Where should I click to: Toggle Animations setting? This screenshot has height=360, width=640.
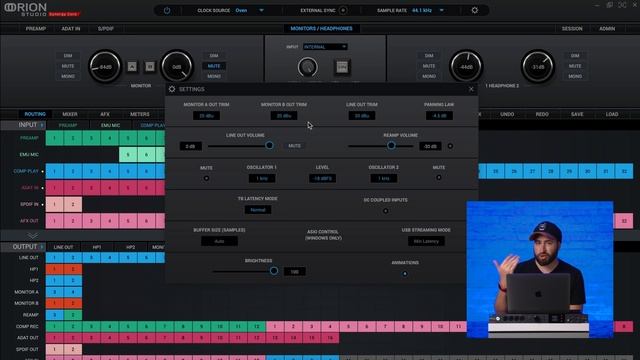[x=405, y=273]
